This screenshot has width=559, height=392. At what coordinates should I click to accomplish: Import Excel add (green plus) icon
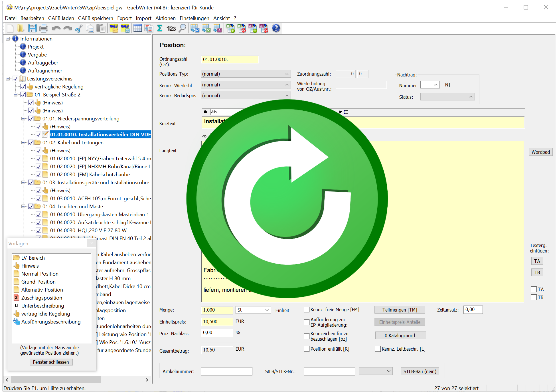coord(230,28)
